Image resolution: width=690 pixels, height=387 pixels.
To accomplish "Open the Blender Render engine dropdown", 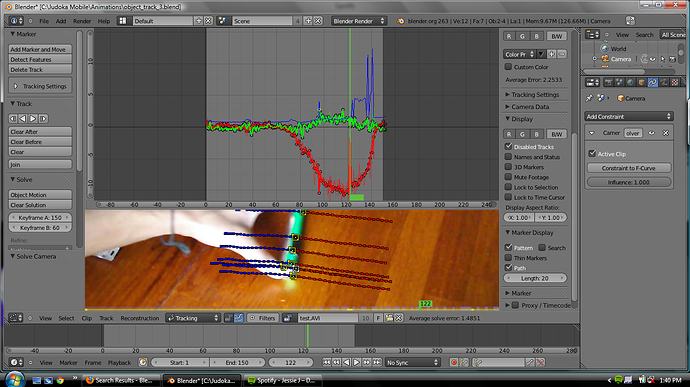I will coord(359,21).
